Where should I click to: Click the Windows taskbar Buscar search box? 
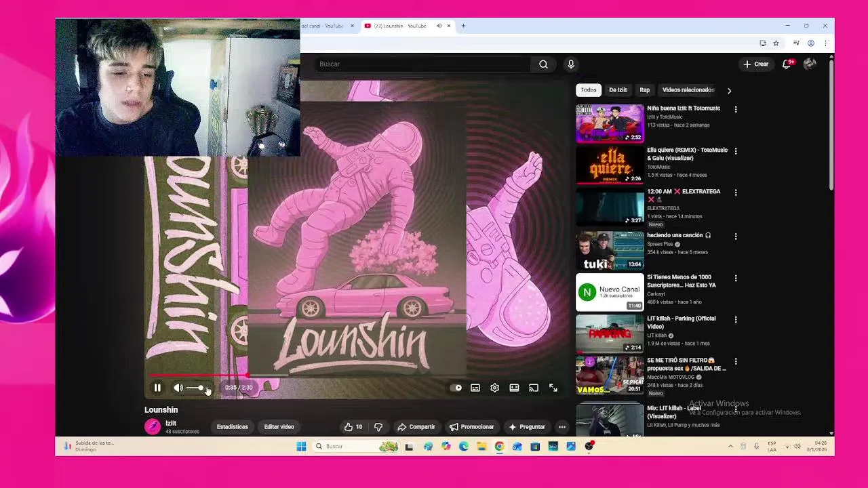[x=356, y=446]
